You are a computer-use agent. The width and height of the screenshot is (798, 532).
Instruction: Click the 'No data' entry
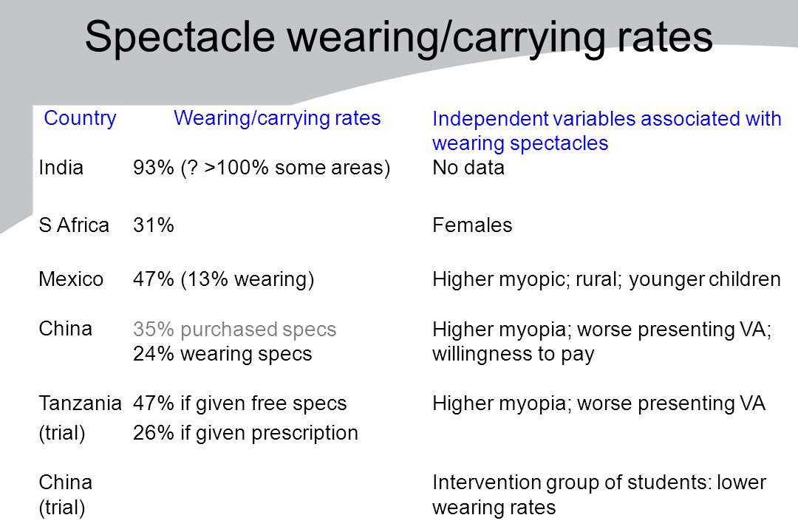[468, 168]
